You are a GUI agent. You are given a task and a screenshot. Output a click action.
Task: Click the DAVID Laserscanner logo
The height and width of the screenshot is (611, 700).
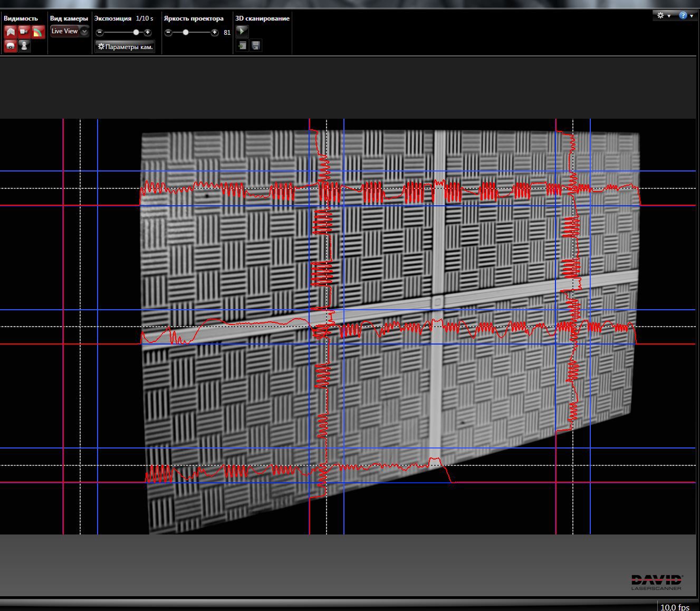click(656, 582)
